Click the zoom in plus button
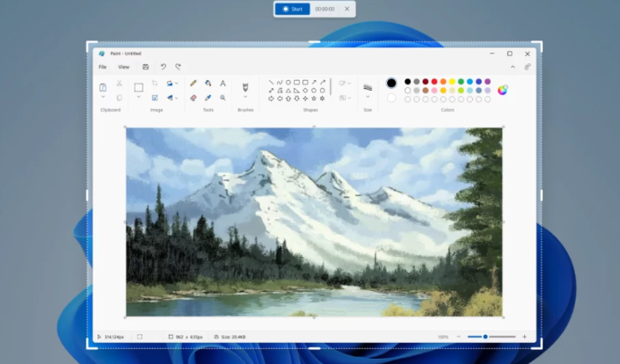The width and height of the screenshot is (620, 364). (524, 337)
